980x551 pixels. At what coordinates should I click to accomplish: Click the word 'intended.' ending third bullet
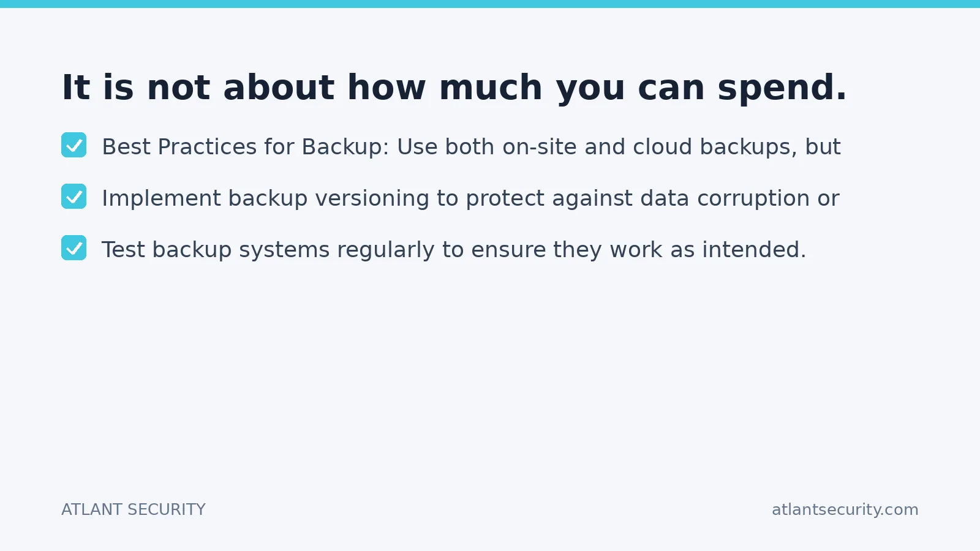[754, 250]
